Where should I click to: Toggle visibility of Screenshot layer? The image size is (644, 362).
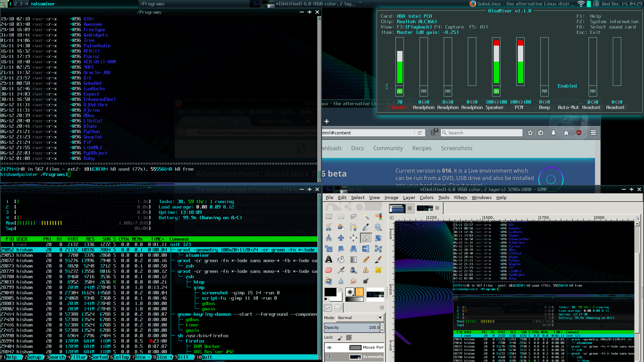pos(329,357)
